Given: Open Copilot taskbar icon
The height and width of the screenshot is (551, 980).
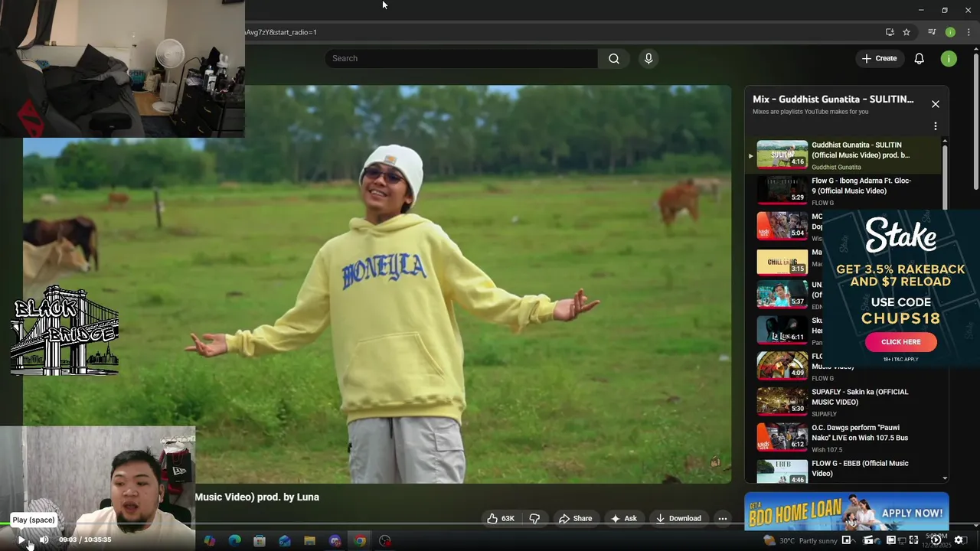Looking at the screenshot, I should [x=209, y=540].
